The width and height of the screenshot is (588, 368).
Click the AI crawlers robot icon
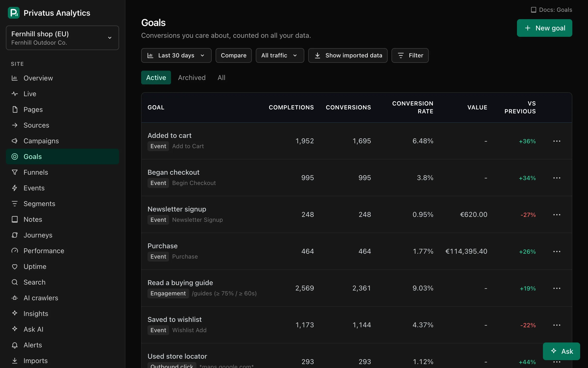point(15,298)
